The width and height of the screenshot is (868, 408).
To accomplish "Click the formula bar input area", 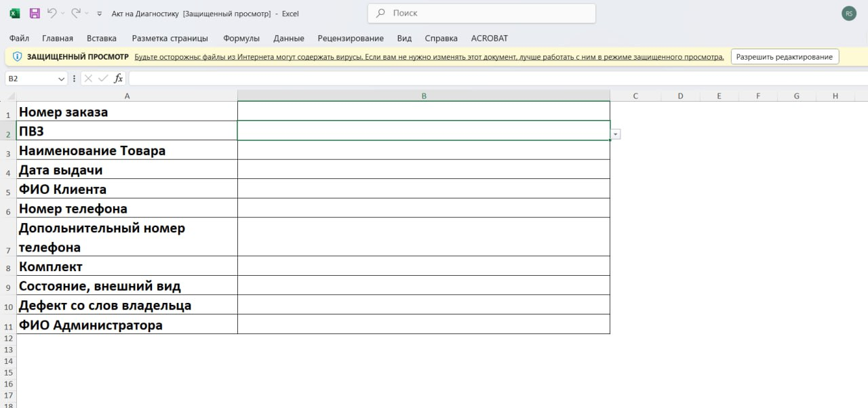I will point(498,79).
